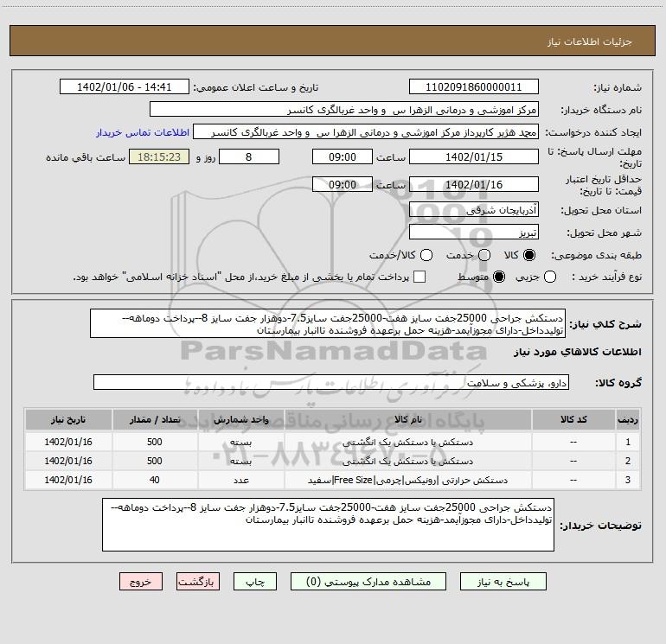Click the نام دستگاه خریدار field
Screen dimensions: 666x644
click(x=344, y=109)
